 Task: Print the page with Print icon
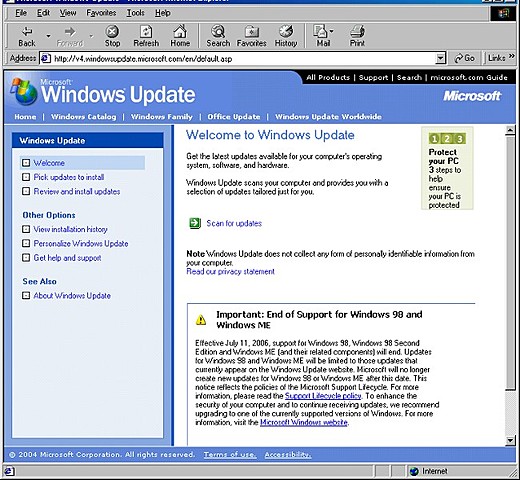click(357, 36)
